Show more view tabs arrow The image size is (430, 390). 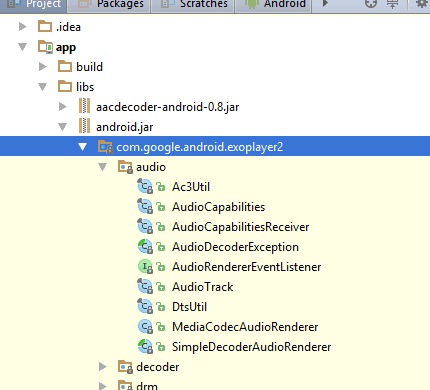[326, 3]
